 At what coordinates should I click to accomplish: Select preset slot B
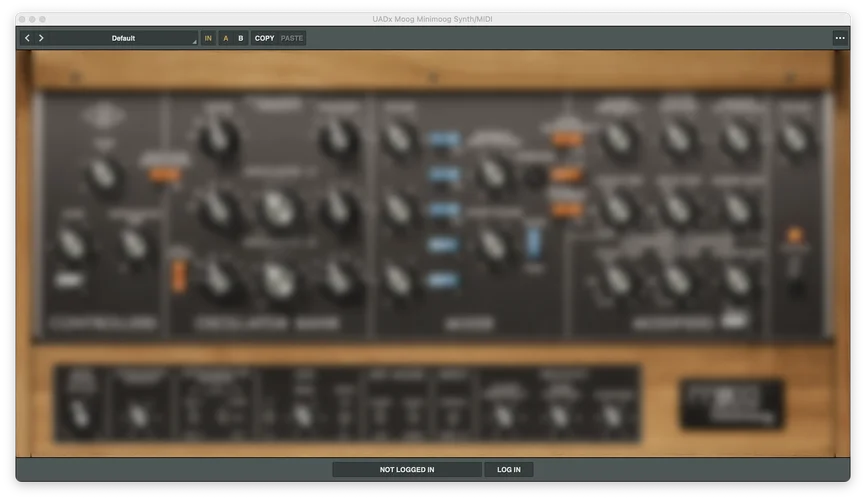241,38
